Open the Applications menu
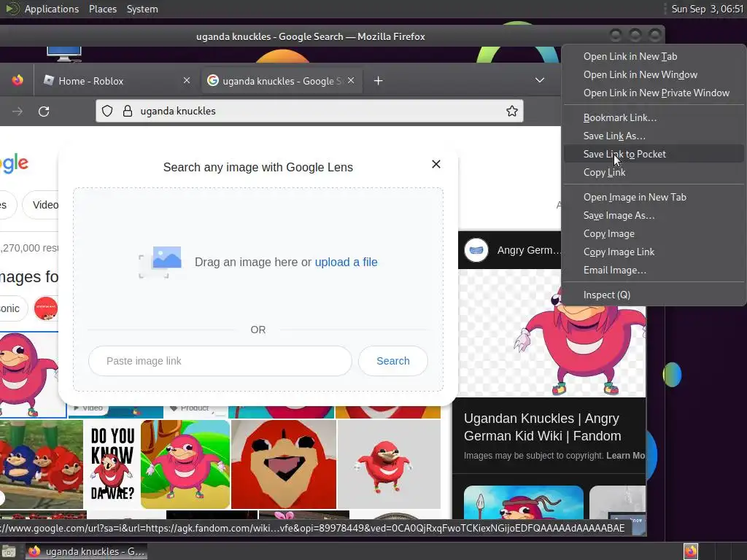The image size is (747, 560). (x=52, y=9)
